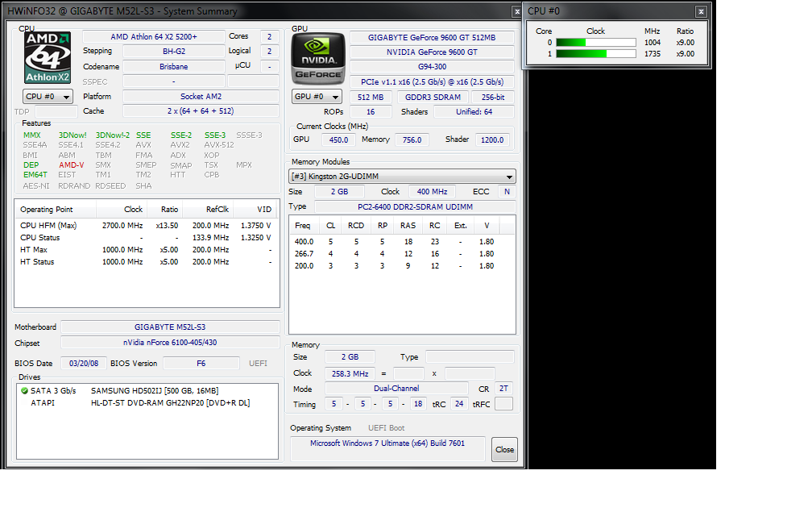
Task: Click the Socket AM2 platform field
Action: tap(201, 97)
